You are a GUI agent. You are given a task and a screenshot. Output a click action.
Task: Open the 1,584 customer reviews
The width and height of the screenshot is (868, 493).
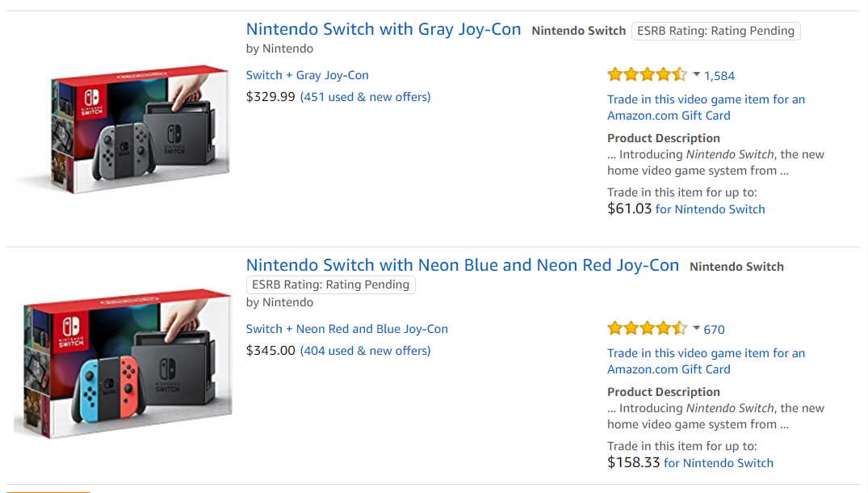(719, 76)
